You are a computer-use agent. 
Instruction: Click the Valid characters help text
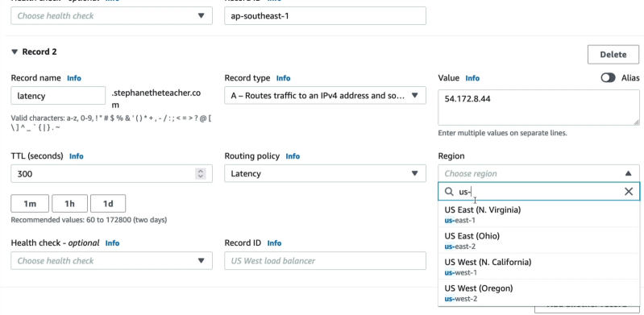(x=111, y=122)
